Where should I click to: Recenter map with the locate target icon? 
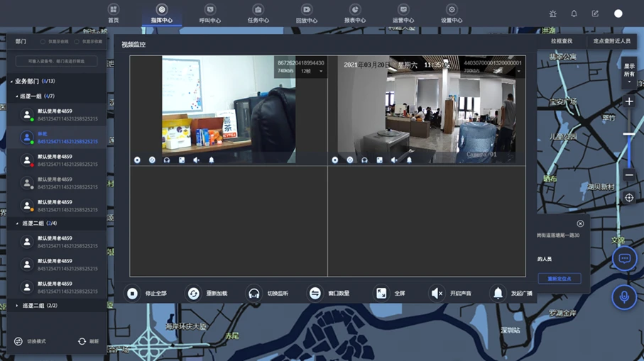click(x=629, y=198)
